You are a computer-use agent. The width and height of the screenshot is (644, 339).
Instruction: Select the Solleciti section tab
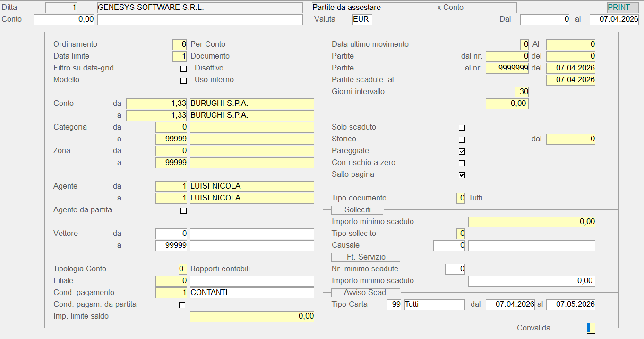click(x=357, y=209)
